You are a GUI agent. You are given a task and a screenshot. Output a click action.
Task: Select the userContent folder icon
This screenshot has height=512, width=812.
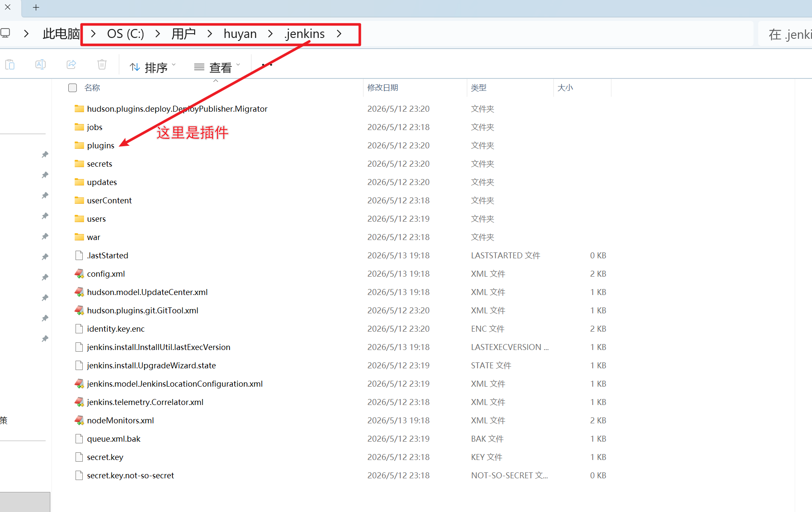click(79, 200)
